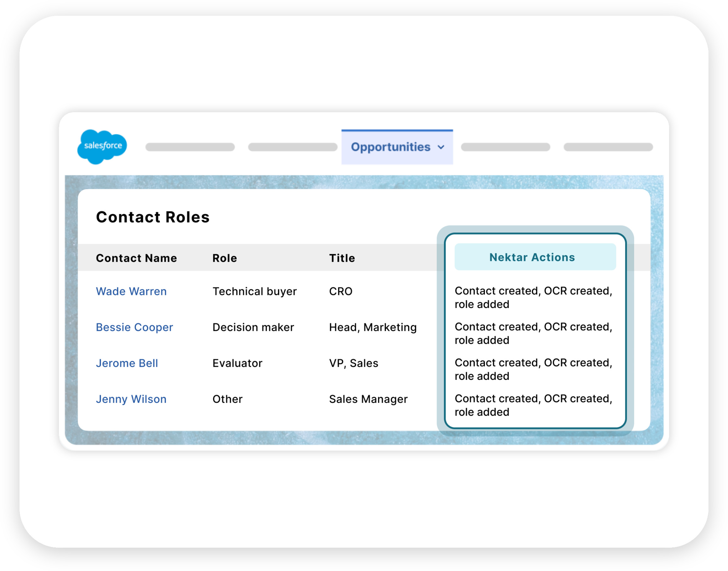
Task: Select the Decision maker role cell
Action: [253, 327]
